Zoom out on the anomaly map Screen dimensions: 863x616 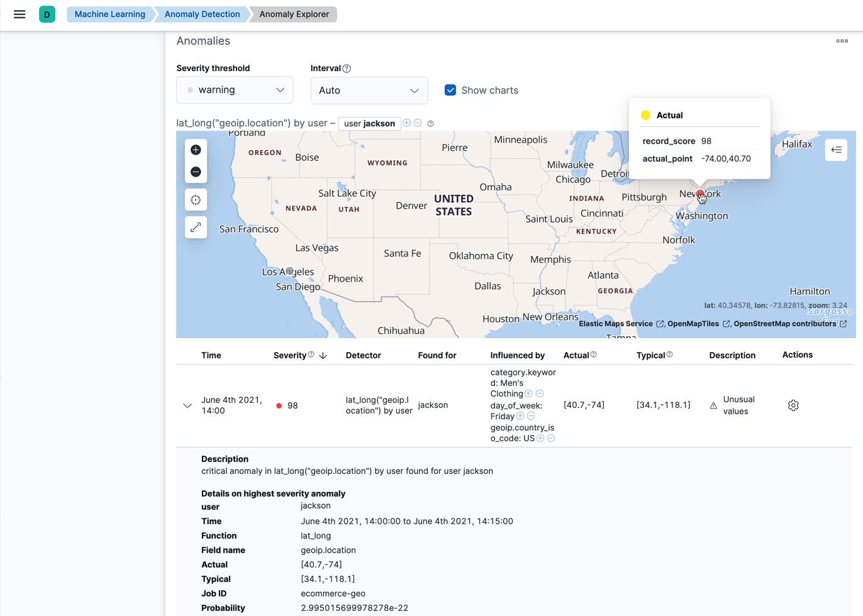coord(196,171)
